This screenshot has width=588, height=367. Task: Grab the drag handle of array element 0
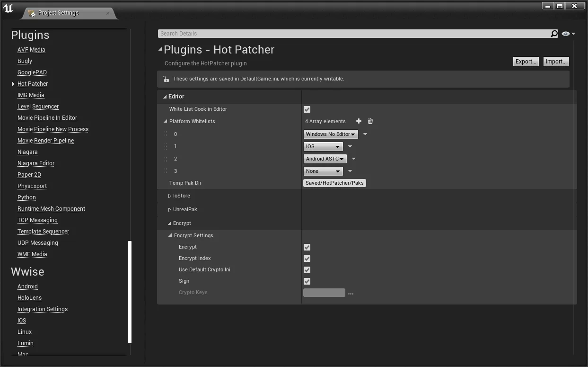click(x=166, y=134)
